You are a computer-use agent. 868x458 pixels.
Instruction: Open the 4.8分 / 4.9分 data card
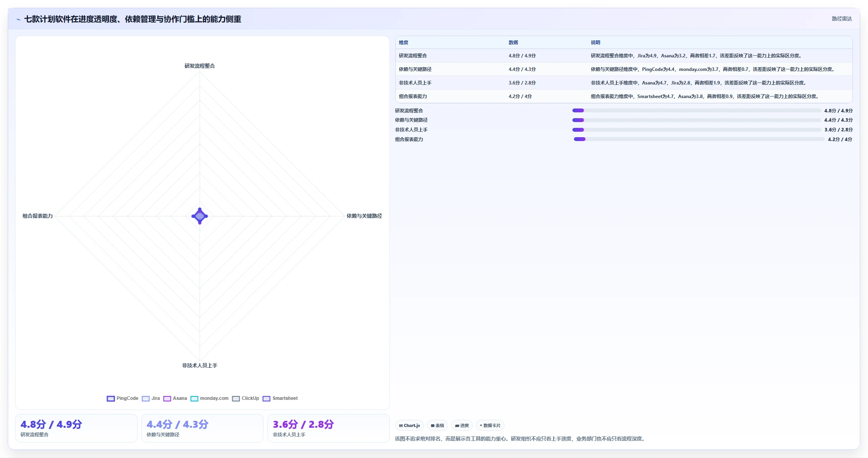tap(76, 428)
